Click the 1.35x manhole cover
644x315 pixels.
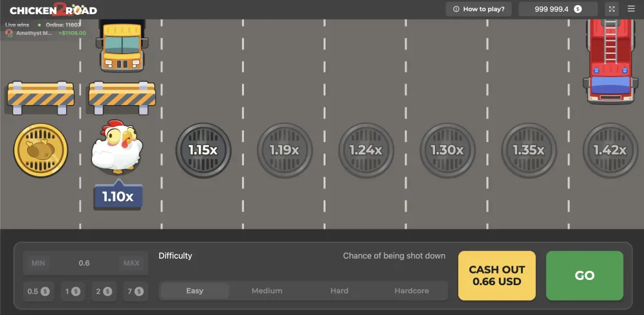point(529,150)
